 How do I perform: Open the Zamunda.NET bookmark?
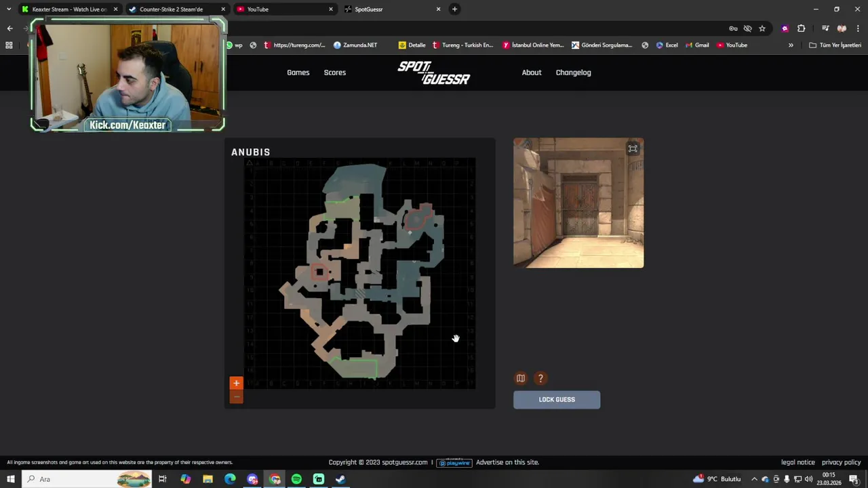point(355,45)
